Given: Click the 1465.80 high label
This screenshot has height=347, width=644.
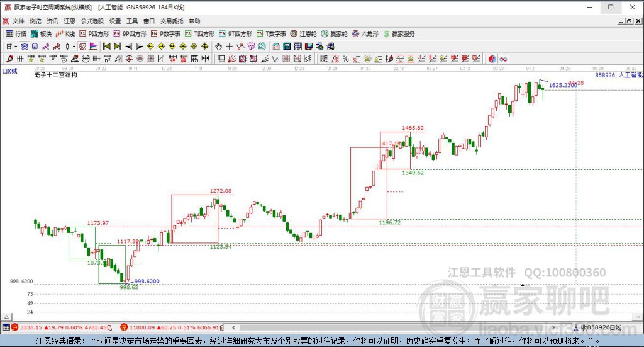Looking at the screenshot, I should pos(413,128).
